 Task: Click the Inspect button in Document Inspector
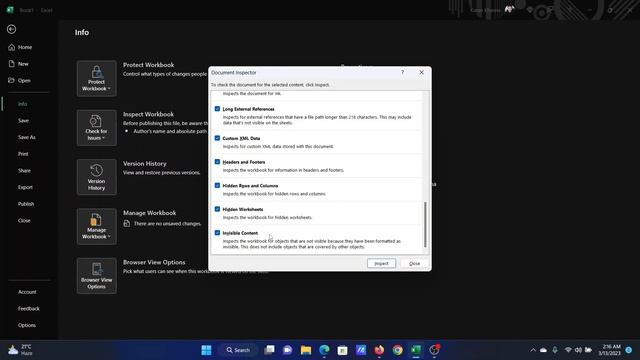[x=381, y=263]
